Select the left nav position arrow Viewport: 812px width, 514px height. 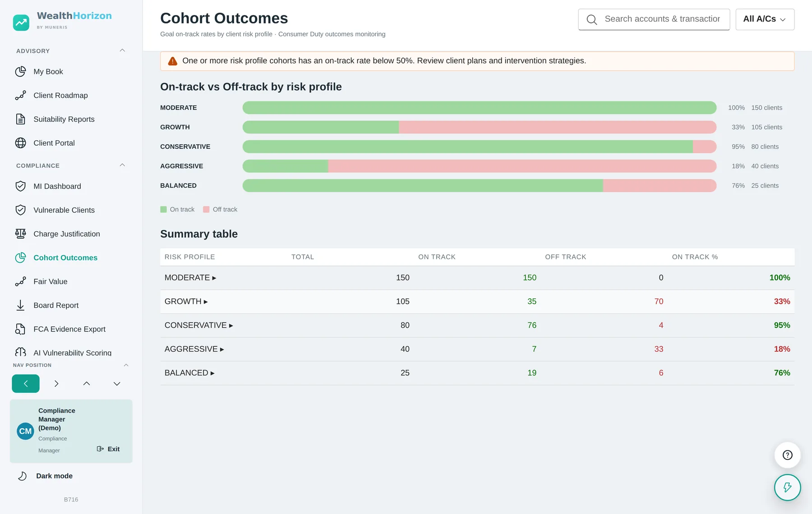click(26, 384)
